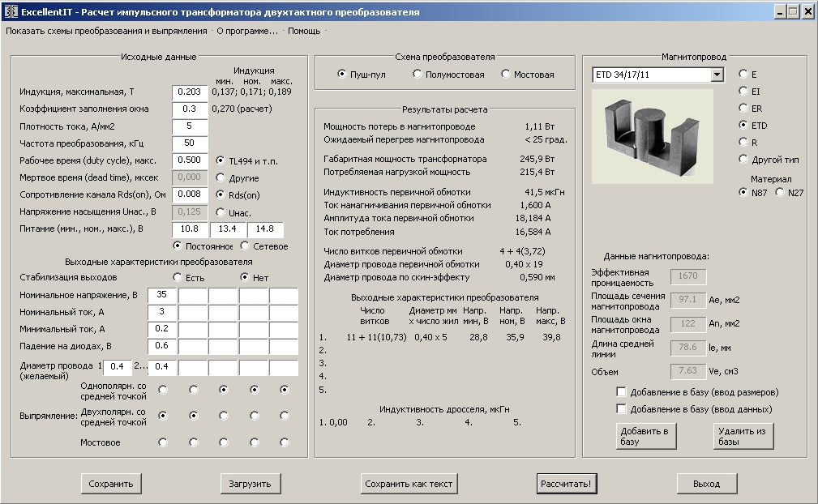Select Сетевое power supply type
The image size is (818, 504).
click(246, 246)
